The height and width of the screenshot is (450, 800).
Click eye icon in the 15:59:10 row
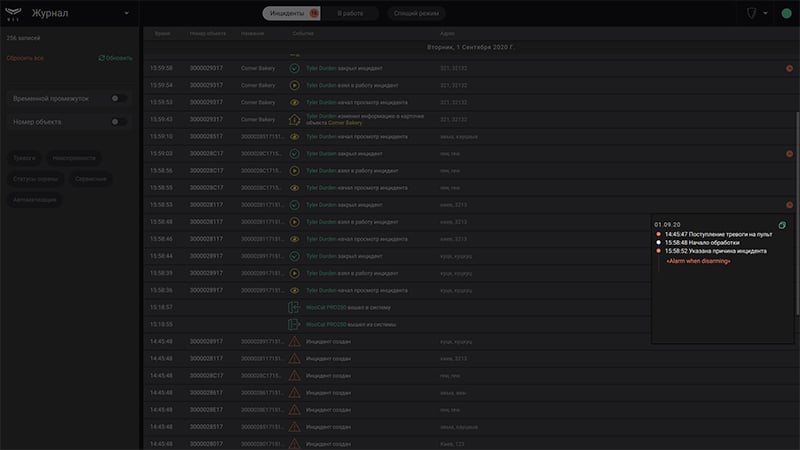pos(294,137)
